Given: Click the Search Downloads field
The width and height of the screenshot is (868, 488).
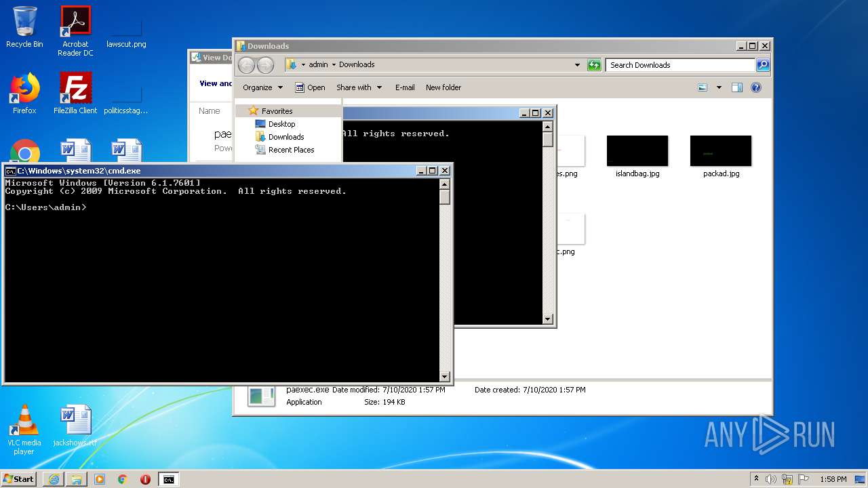Looking at the screenshot, I should [680, 65].
